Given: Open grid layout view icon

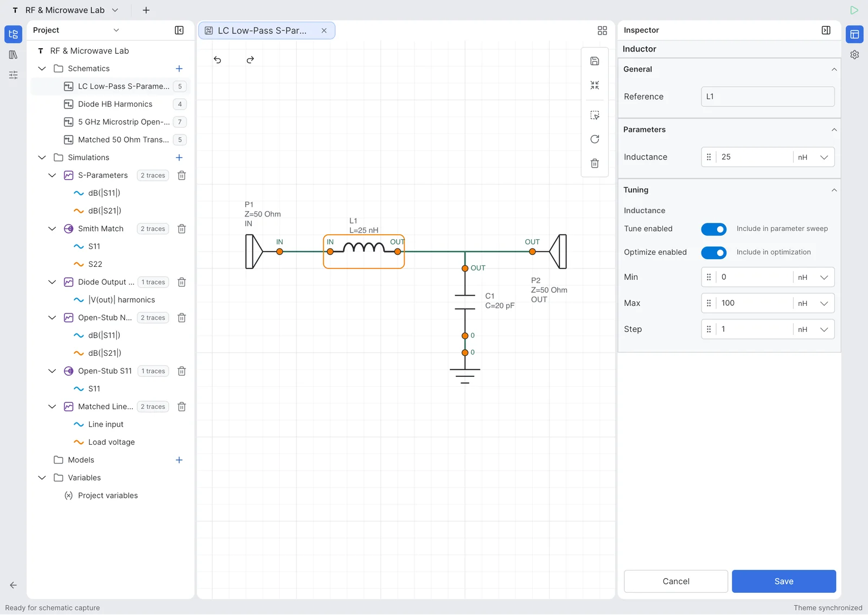Looking at the screenshot, I should [x=602, y=30].
